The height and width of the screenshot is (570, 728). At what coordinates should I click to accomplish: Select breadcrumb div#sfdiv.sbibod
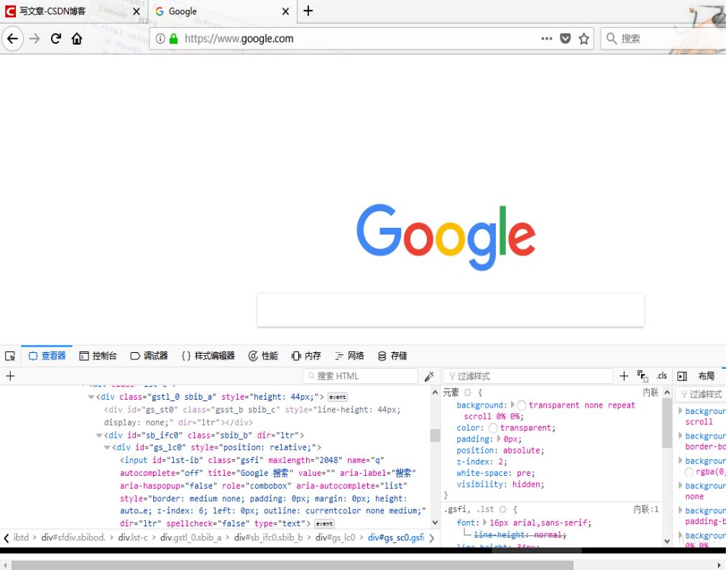[x=73, y=538]
